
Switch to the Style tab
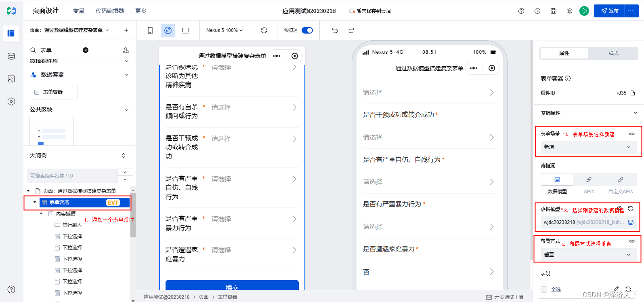pos(613,53)
